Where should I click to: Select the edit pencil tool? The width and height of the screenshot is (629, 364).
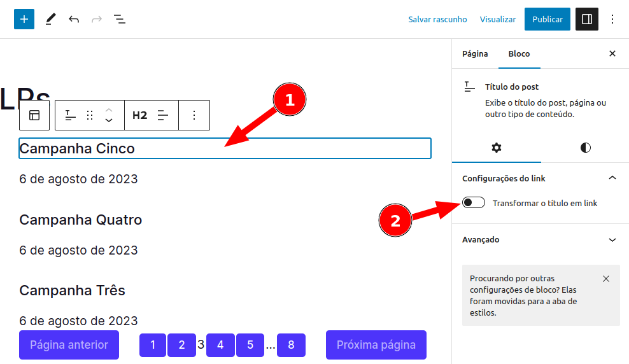(x=50, y=19)
